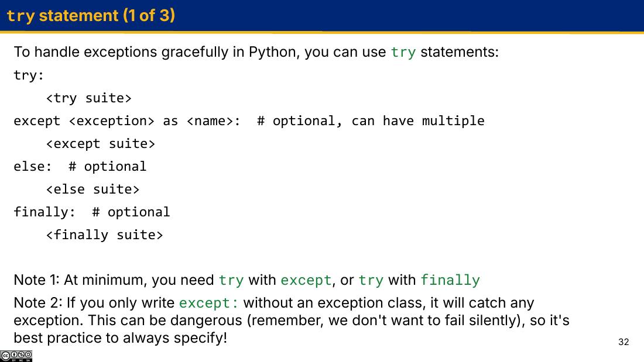Click the slide title 'try statement (1 of 3)'

coord(91,16)
